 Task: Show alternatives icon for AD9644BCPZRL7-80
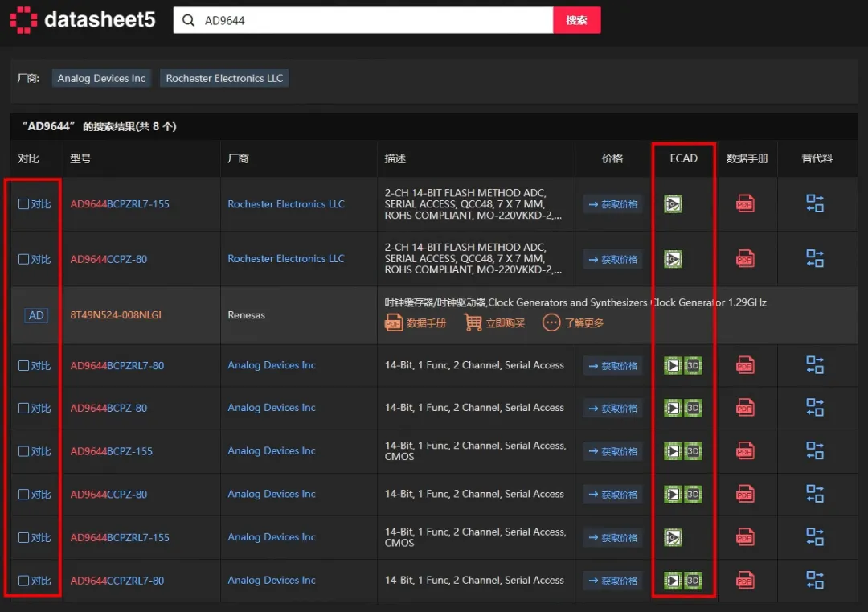click(x=815, y=365)
